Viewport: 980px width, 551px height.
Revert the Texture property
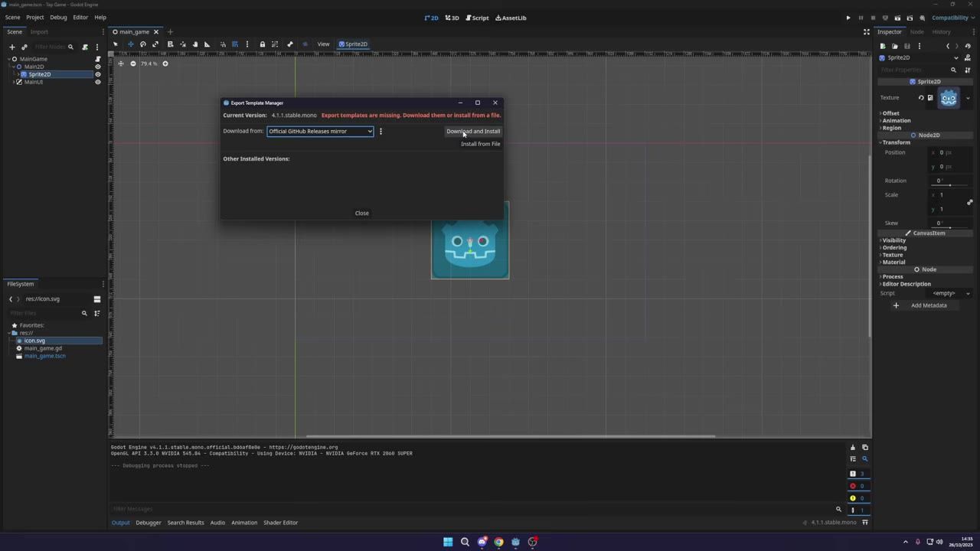click(921, 97)
